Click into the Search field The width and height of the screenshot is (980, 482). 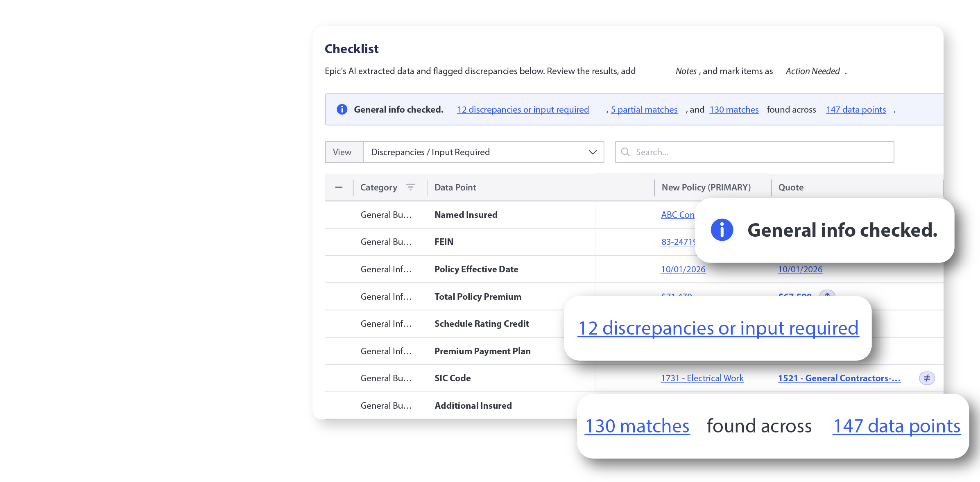click(x=754, y=152)
